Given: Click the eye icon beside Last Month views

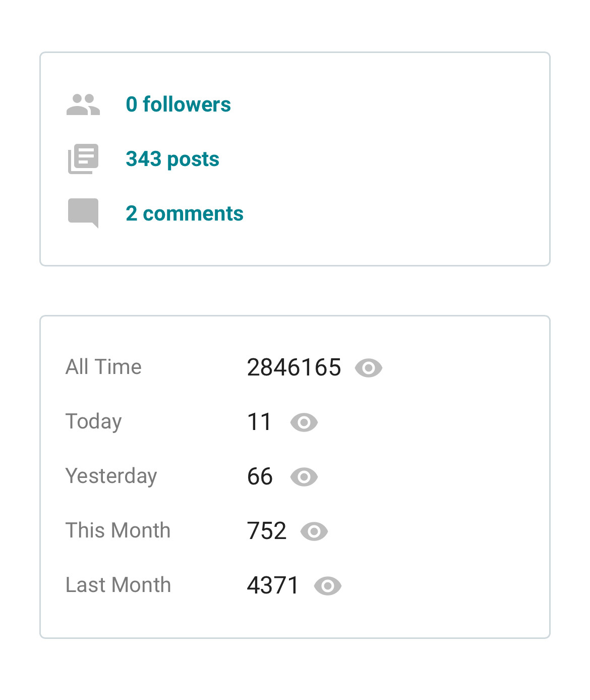Looking at the screenshot, I should click(328, 586).
